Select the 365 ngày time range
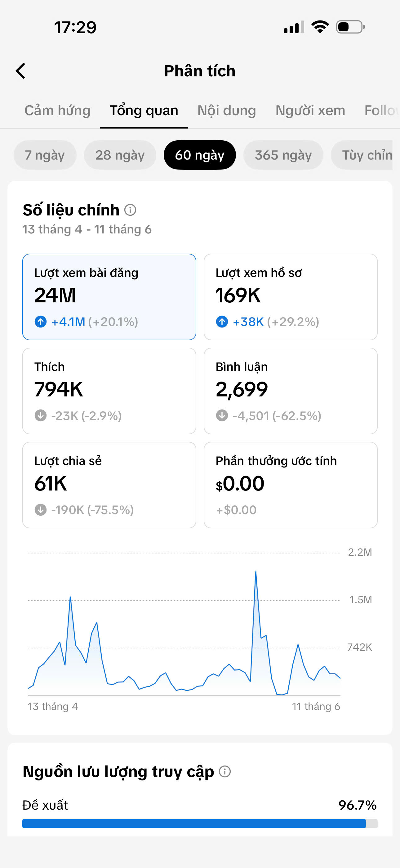This screenshot has height=868, width=400. tap(283, 155)
